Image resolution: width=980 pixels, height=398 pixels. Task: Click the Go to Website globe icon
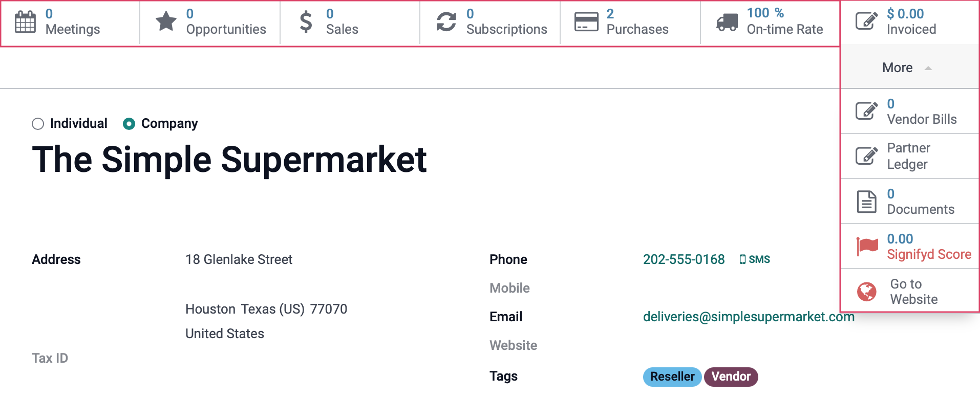pyautogui.click(x=867, y=292)
